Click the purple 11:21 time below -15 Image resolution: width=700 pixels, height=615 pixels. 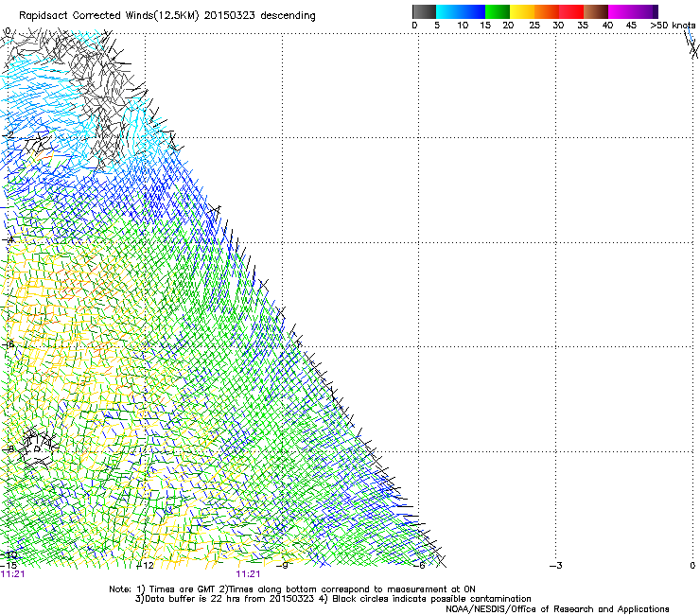click(x=12, y=574)
